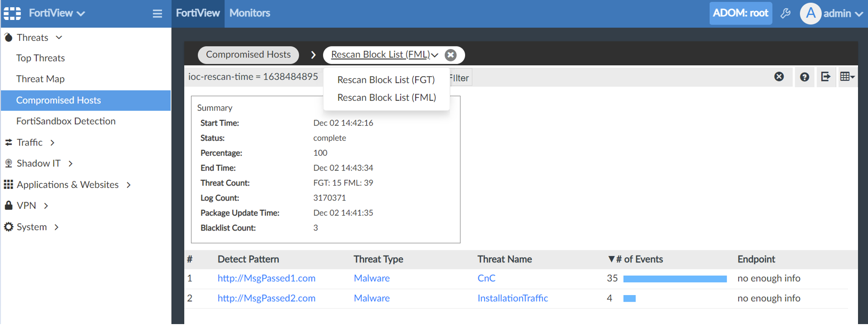
Task: Click the Threats bomb icon
Action: [9, 37]
